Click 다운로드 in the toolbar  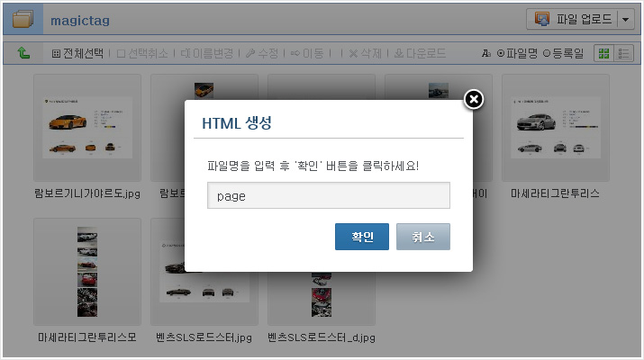click(420, 53)
